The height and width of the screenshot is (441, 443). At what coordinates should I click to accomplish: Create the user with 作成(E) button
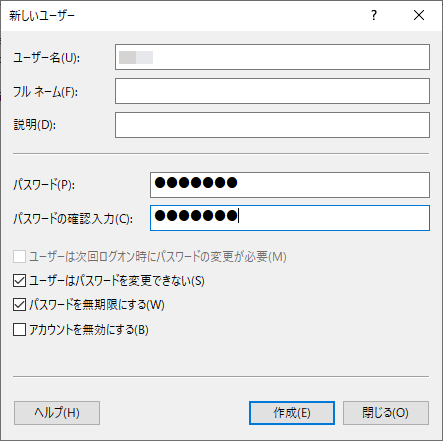click(292, 413)
